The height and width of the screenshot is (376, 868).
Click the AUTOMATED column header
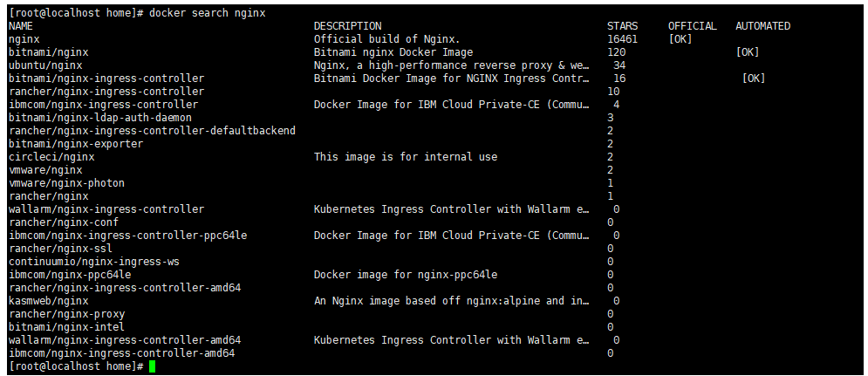coord(762,26)
